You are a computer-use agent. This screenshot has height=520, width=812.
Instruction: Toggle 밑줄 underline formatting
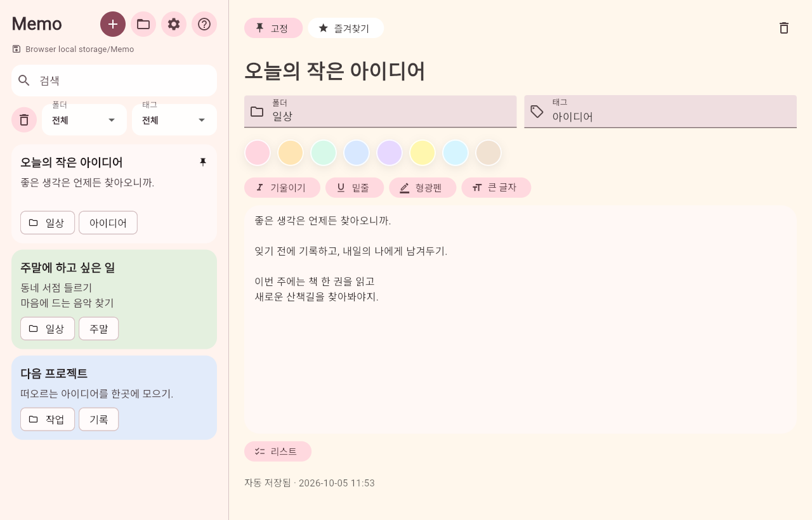(355, 188)
